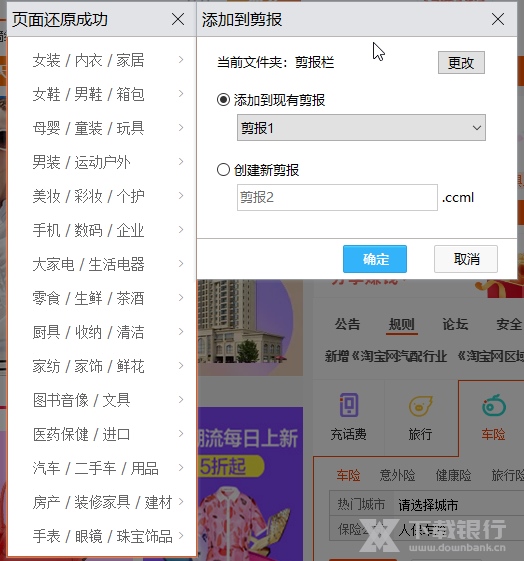This screenshot has height=561, width=524.
Task: Open the 家纺 / 家饰 / 鲜花 category
Action: [88, 366]
